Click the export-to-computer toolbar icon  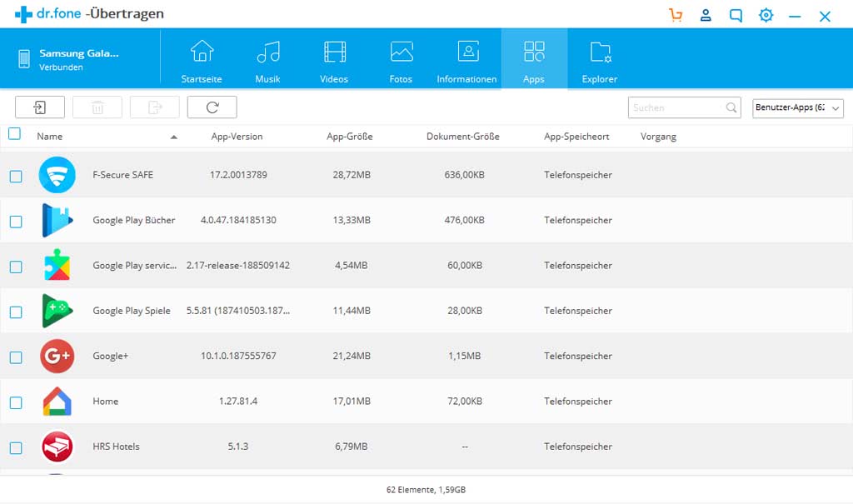click(x=154, y=107)
